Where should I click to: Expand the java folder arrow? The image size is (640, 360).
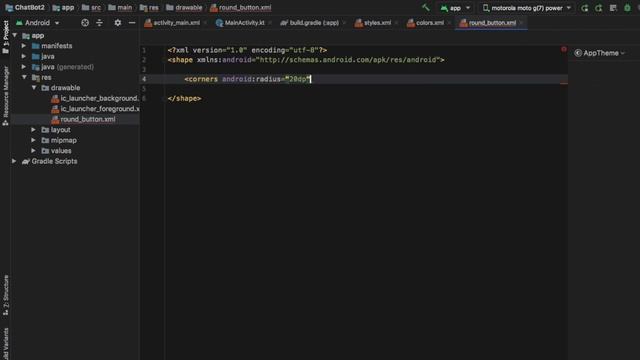click(x=24, y=56)
